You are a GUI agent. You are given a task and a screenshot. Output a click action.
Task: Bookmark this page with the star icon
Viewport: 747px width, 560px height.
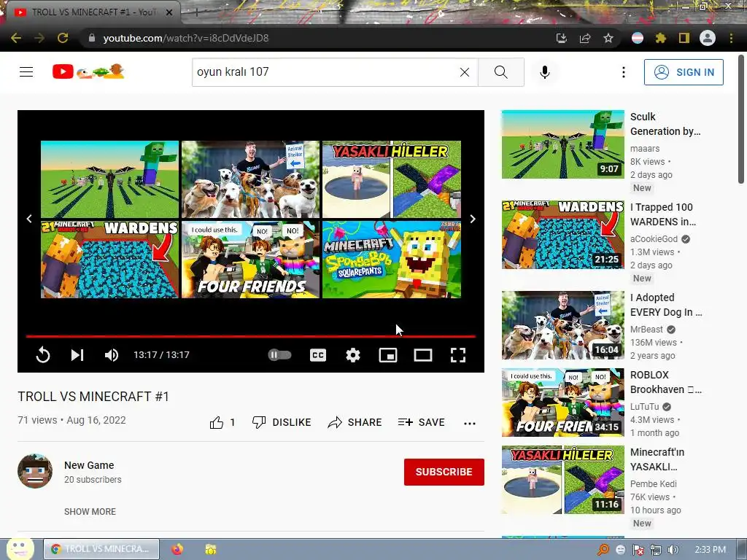[608, 38]
